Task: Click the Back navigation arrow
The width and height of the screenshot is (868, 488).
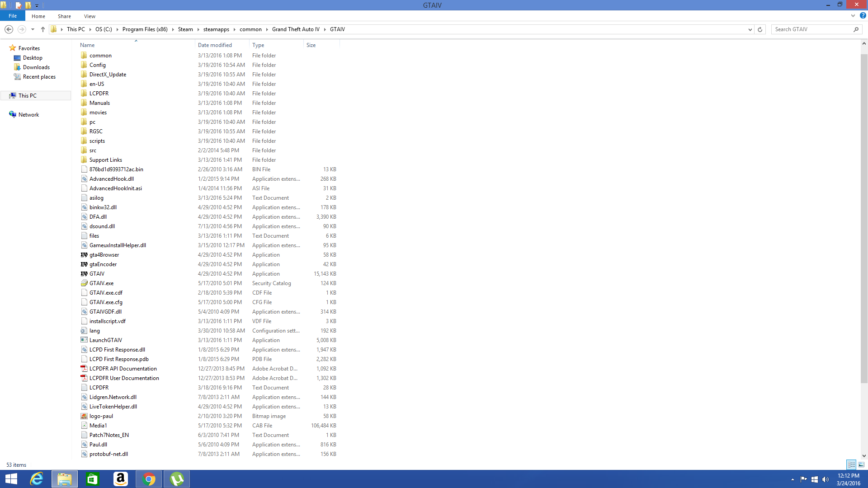Action: coord(9,29)
